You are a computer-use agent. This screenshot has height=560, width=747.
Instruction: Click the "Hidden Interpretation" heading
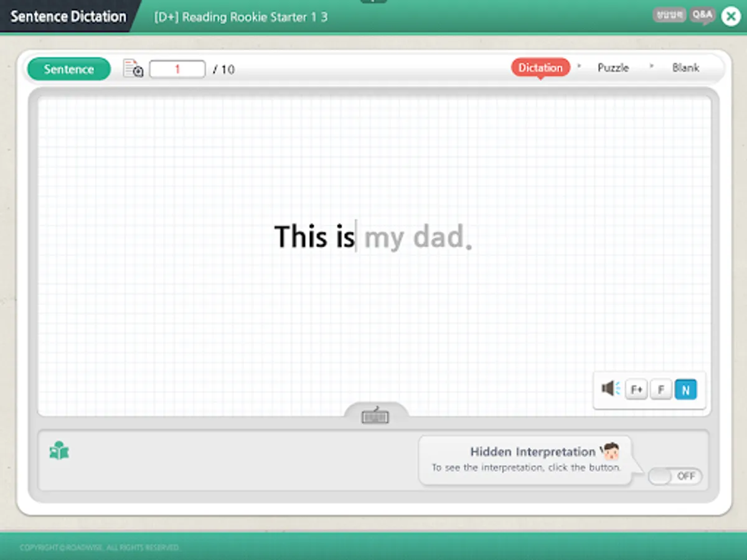[532, 452]
